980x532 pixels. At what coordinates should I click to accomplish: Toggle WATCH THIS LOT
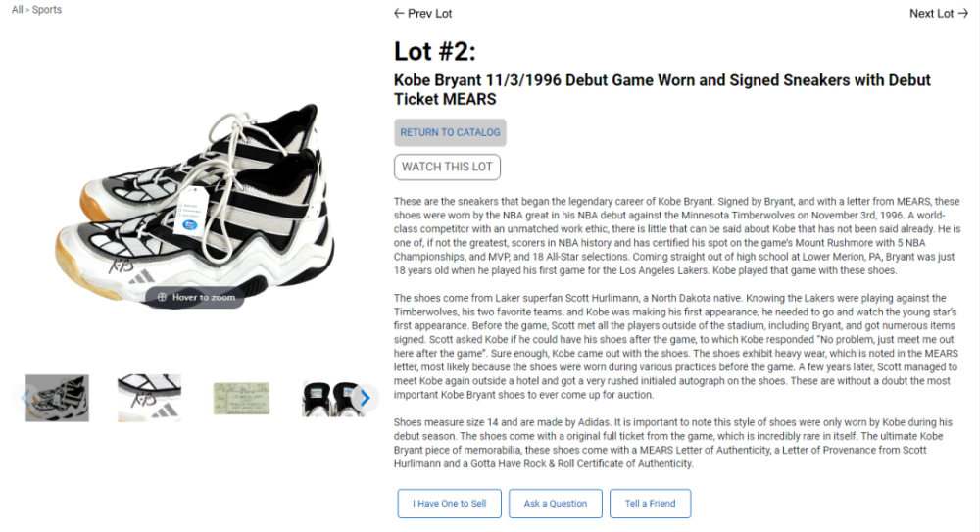[x=447, y=167]
